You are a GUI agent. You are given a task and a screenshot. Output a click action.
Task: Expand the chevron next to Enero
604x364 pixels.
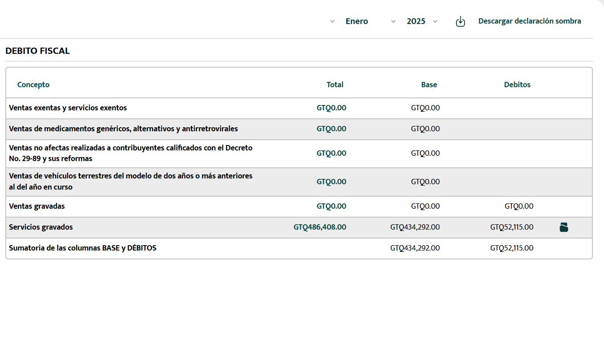[x=393, y=21]
